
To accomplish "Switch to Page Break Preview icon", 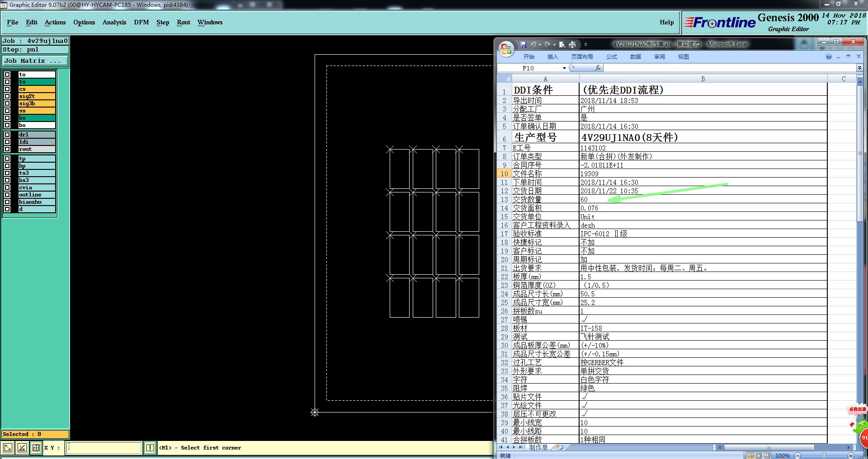I will point(767,455).
